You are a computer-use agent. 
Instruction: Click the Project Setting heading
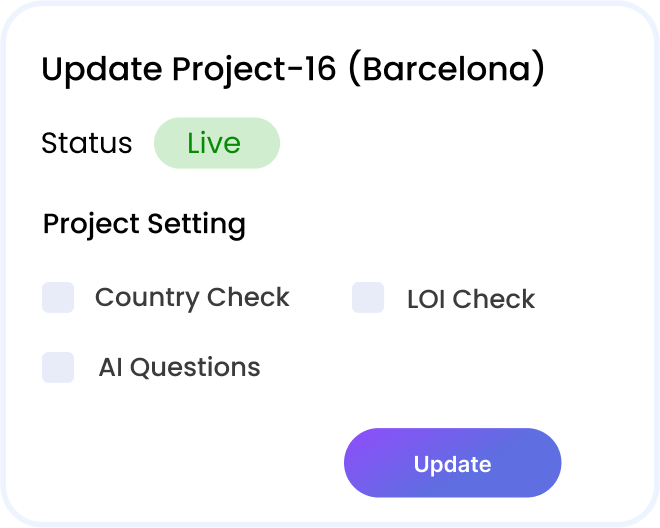pyautogui.click(x=144, y=224)
